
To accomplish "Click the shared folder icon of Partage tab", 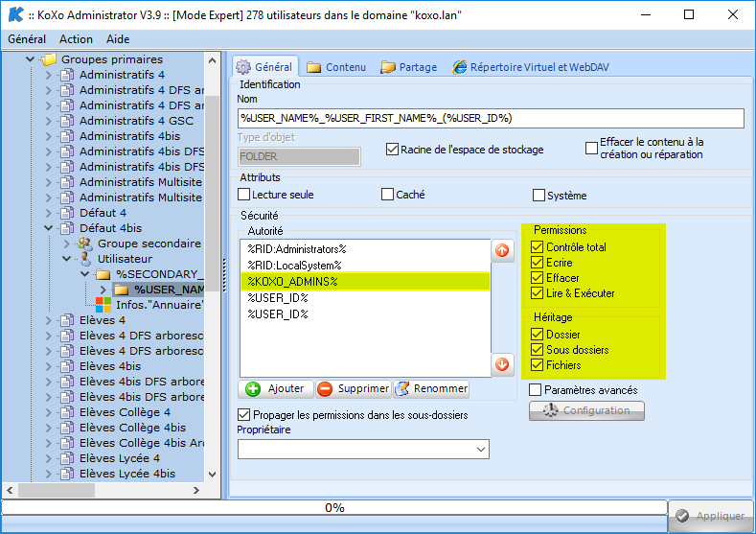I will pyautogui.click(x=388, y=67).
